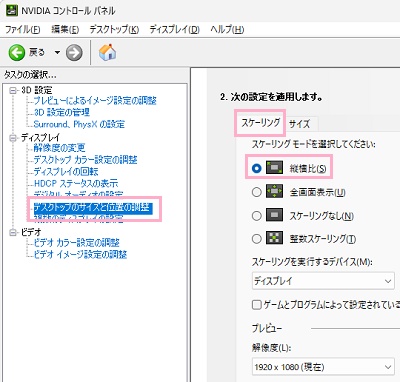This screenshot has height=382, width=400.
Task: Open 3D 設定の管理 link
Action: [x=62, y=112]
